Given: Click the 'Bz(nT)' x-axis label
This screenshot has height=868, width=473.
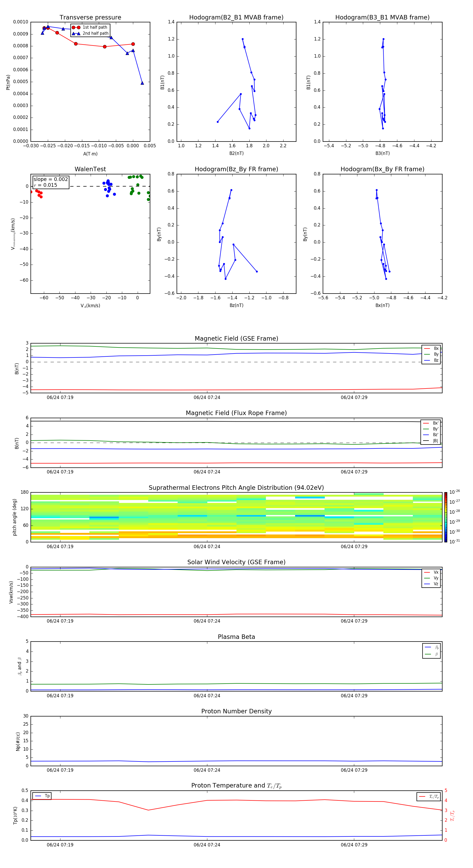Looking at the screenshot, I should 236,305.
